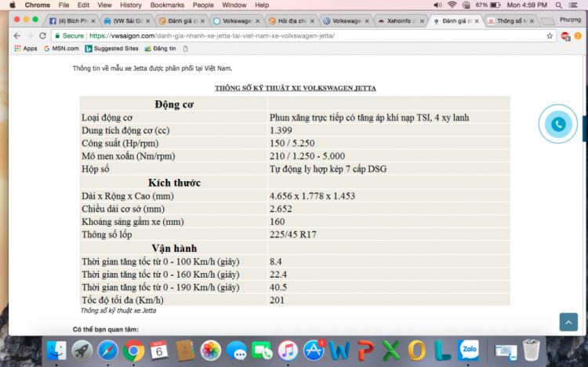Switch to the VW Sài Gòn tab
The height and width of the screenshot is (367, 588).
pos(127,21)
